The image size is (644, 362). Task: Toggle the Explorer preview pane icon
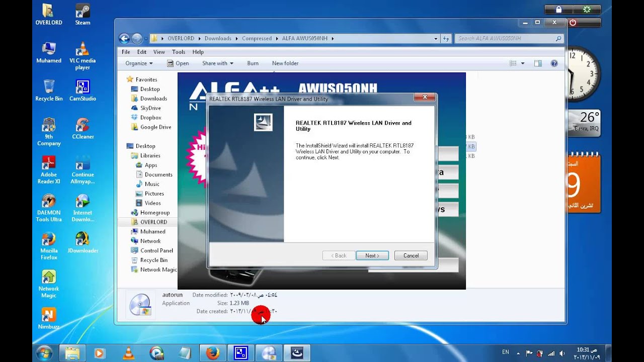pyautogui.click(x=538, y=63)
